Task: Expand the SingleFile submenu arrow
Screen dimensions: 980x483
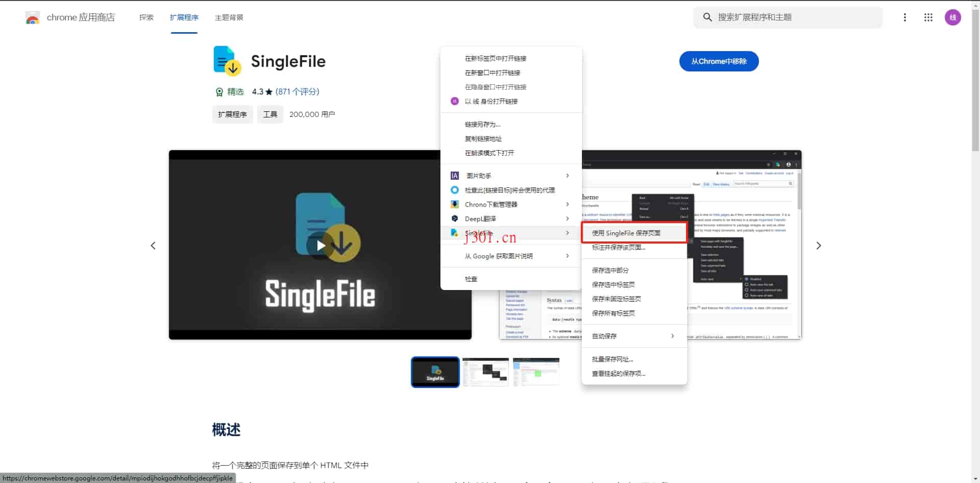Action: (x=568, y=233)
